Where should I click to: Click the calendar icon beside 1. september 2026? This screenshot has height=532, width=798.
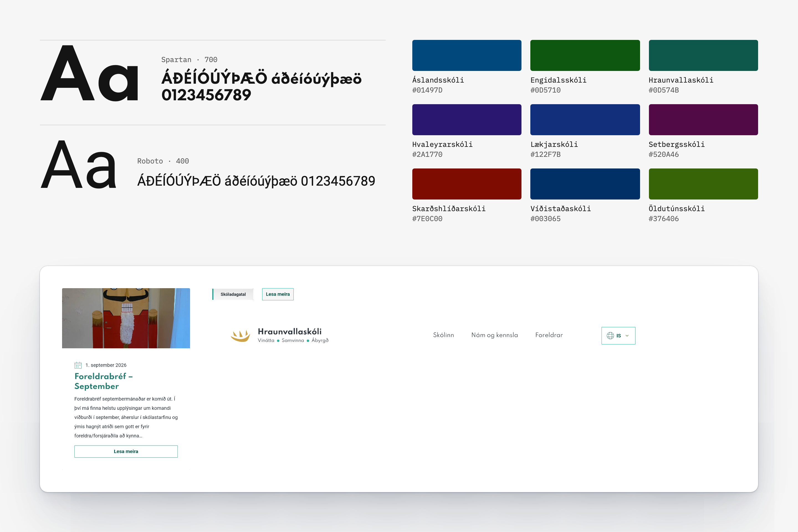pos(78,365)
